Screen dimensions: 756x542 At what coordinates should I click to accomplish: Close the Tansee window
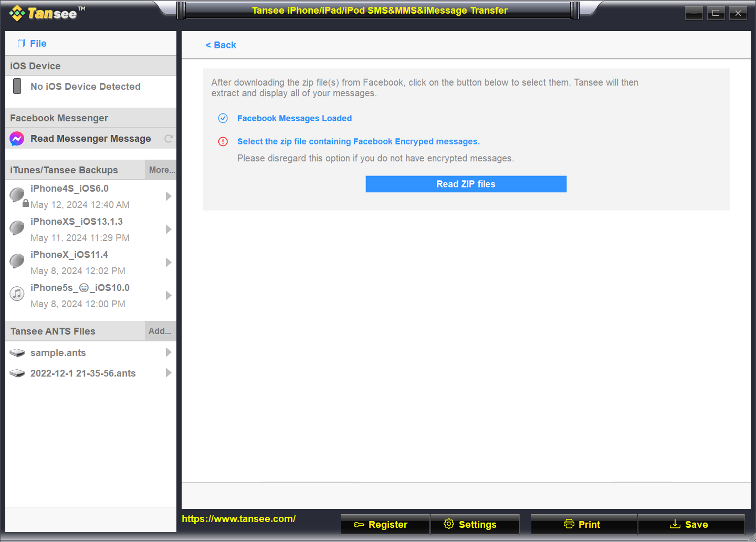pos(738,13)
